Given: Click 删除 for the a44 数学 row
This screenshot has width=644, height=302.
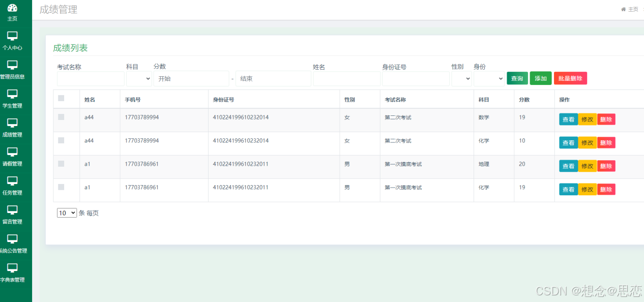Looking at the screenshot, I should click(606, 119).
